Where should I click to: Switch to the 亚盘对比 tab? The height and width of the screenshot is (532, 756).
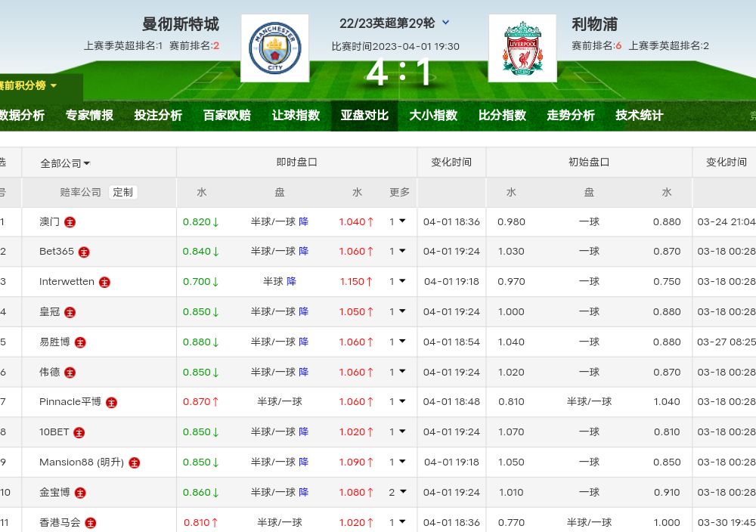point(364,116)
